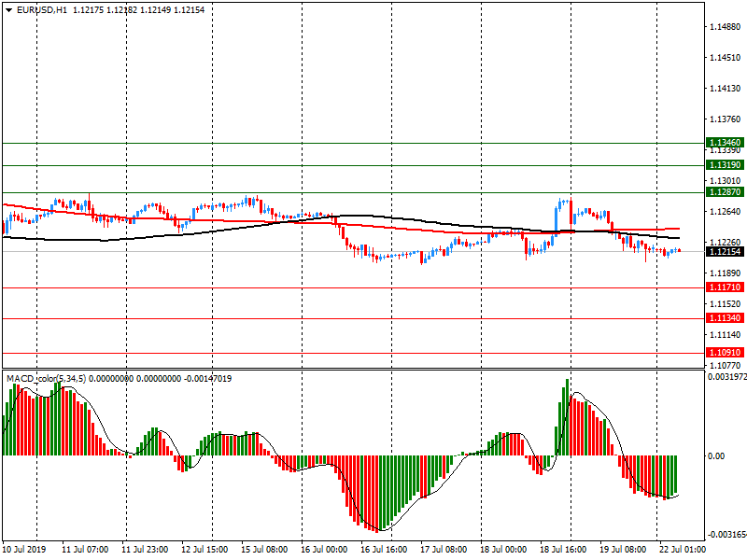Click the 18 Jul 16:00 time label
This screenshot has width=747, height=560.
click(563, 549)
